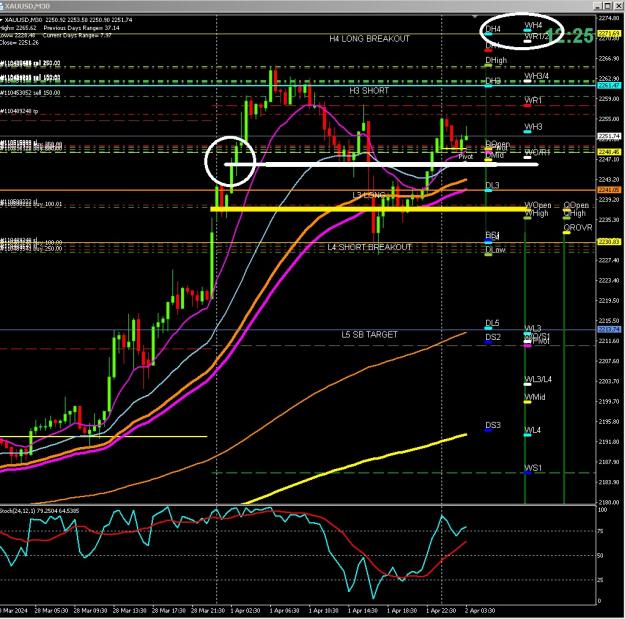Click the yellow 2271.69 price tag

(x=609, y=33)
